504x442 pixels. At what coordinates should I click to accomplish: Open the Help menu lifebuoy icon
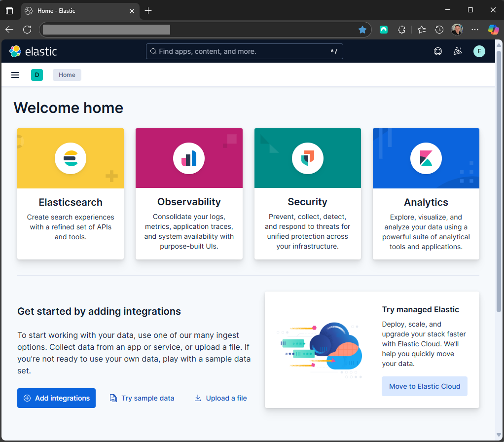coord(438,51)
